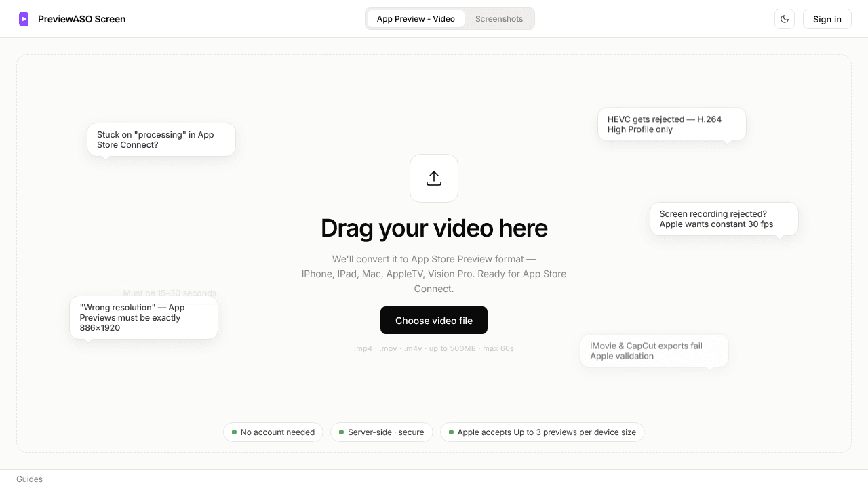Click the 'Wrong resolution' tip bubble

(x=144, y=317)
